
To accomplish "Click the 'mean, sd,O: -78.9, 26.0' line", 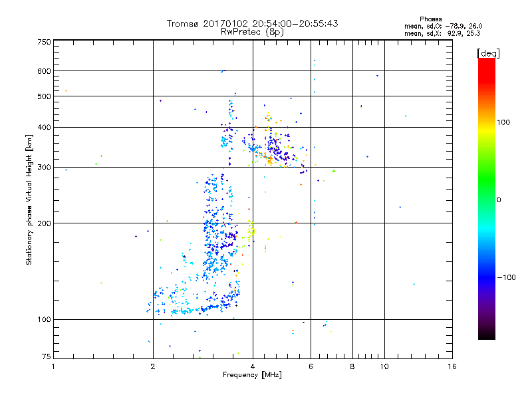I will (x=443, y=26).
